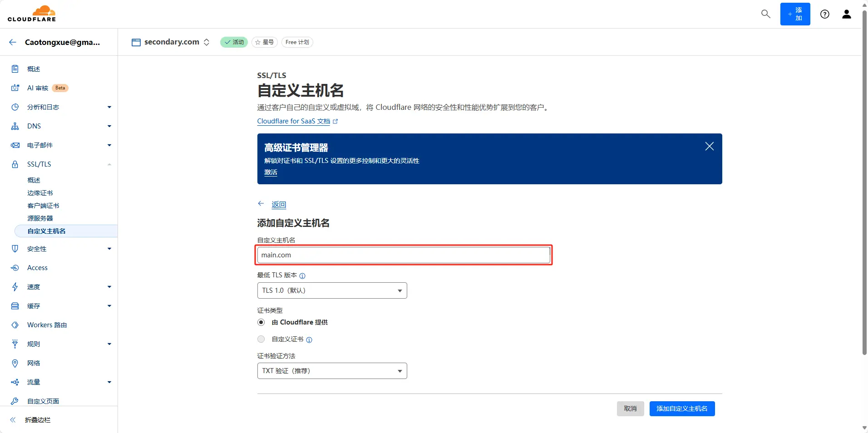Image resolution: width=868 pixels, height=433 pixels.
Task: Click the Cloudflare logo
Action: 32,14
